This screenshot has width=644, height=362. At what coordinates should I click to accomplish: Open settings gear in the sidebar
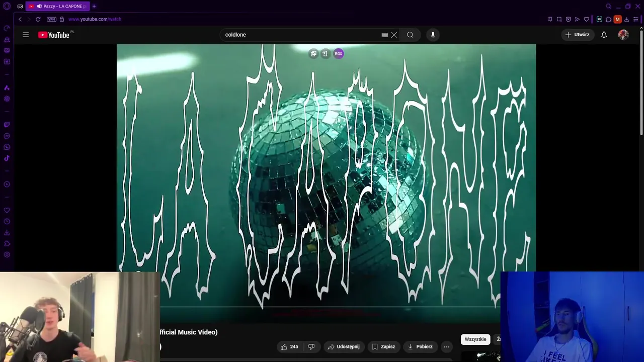click(x=7, y=255)
